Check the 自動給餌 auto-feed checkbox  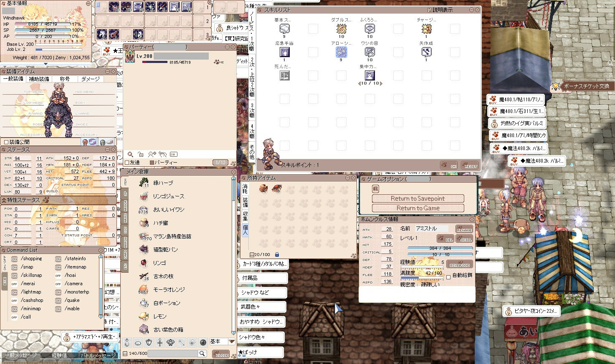pos(448,277)
